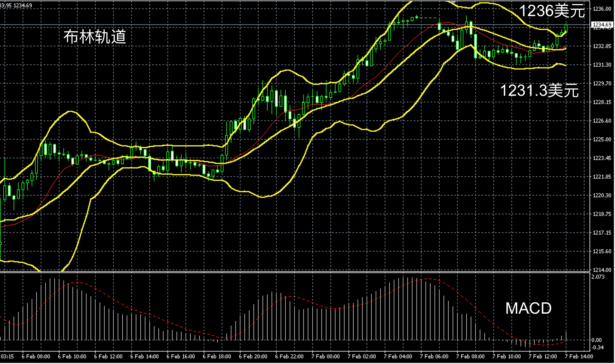The image size is (615, 364).
Task: Click the 6 Feb 18:00 time marker
Action: pyautogui.click(x=217, y=356)
